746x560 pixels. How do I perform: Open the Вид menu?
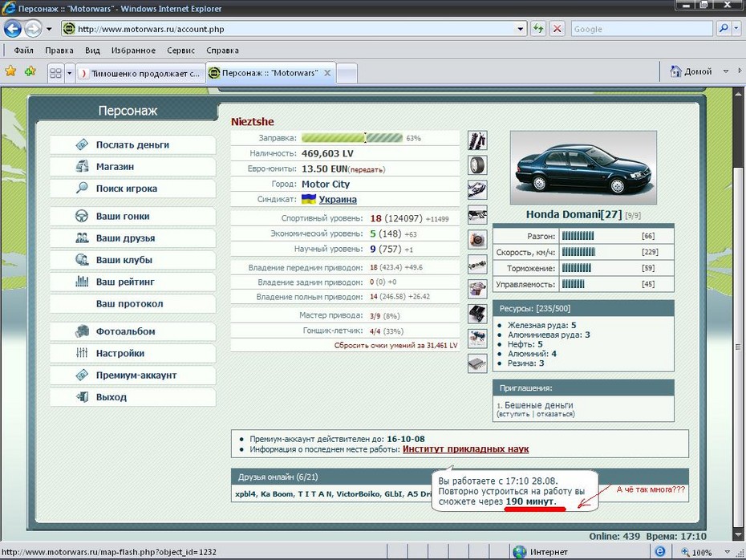[92, 50]
